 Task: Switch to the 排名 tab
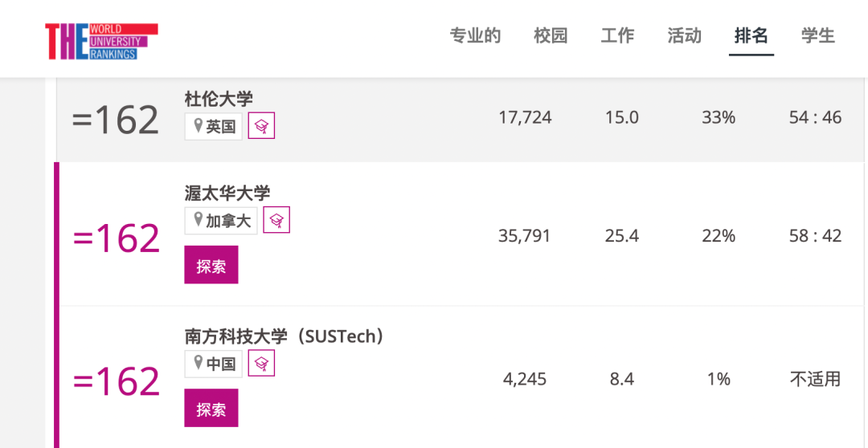tap(751, 36)
